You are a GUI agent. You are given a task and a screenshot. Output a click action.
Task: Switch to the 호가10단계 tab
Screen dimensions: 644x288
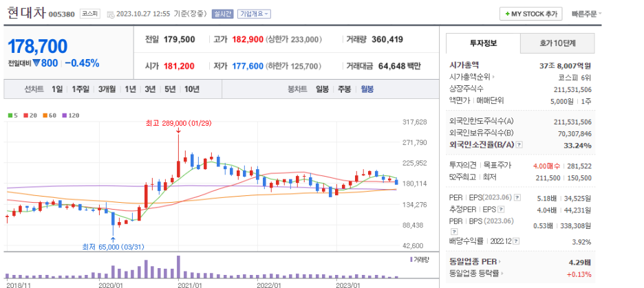point(557,43)
